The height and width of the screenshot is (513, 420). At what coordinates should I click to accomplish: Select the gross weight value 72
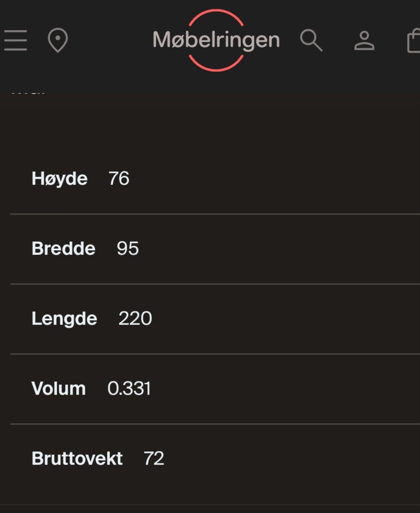coord(154,458)
